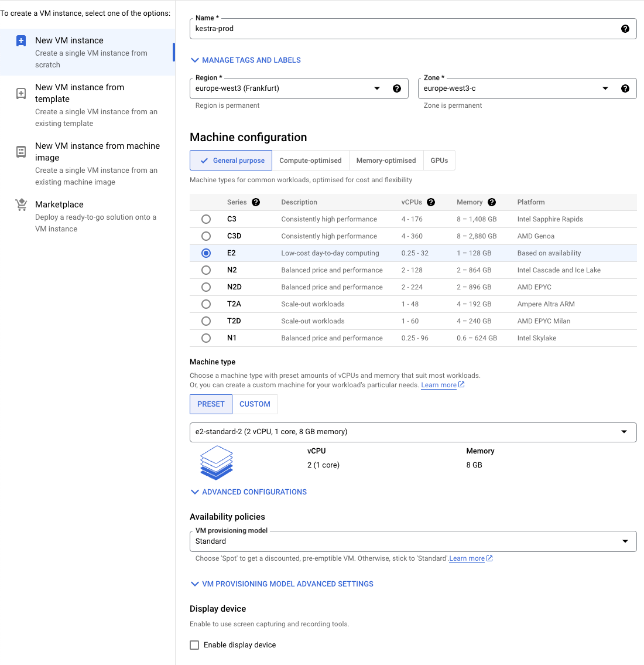Open help for the vCPUs column
The height and width of the screenshot is (665, 644).
(431, 202)
